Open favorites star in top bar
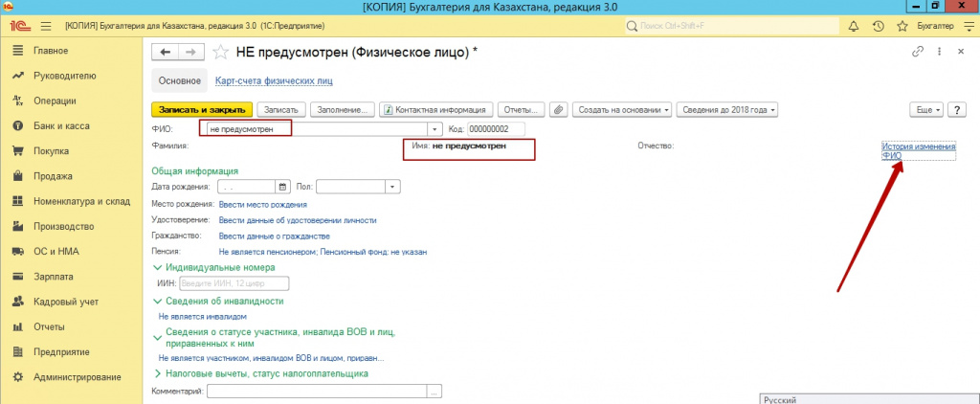980x404 pixels. 902,26
